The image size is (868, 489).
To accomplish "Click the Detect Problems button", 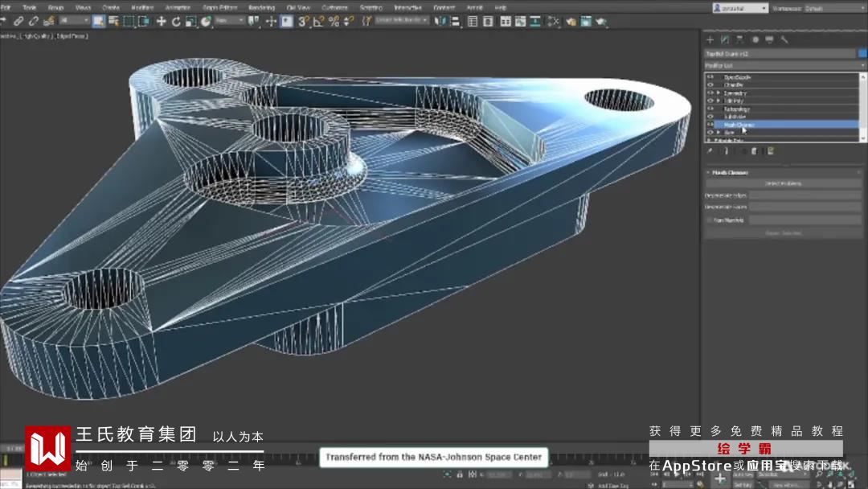I will tap(782, 183).
